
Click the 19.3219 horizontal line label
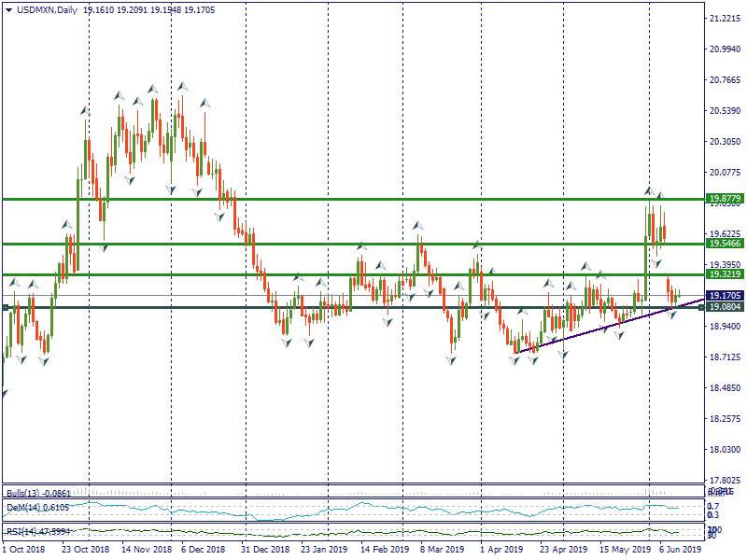[x=725, y=274]
